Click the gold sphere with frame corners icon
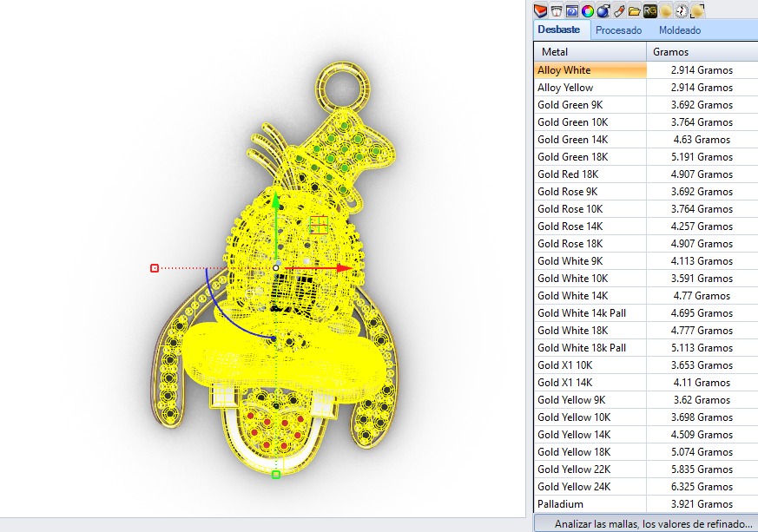 (x=697, y=10)
